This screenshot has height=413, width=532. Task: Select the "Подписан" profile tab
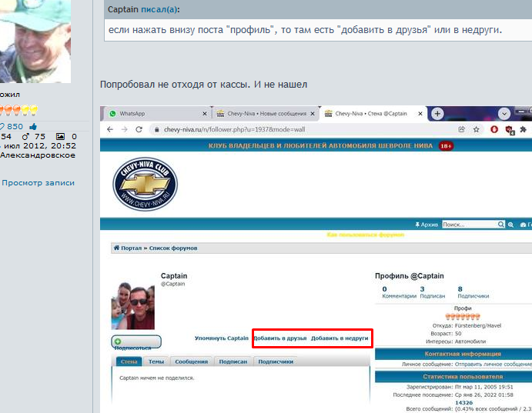[x=233, y=361]
